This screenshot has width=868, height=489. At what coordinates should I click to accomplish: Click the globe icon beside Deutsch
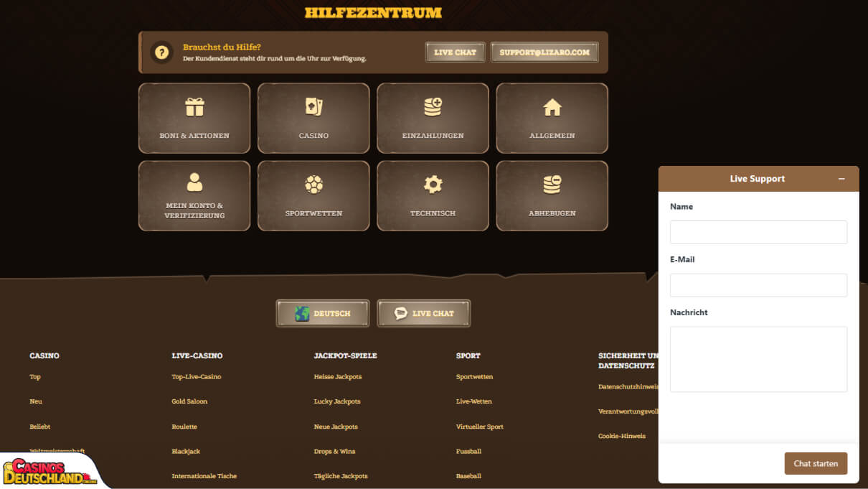coord(302,313)
